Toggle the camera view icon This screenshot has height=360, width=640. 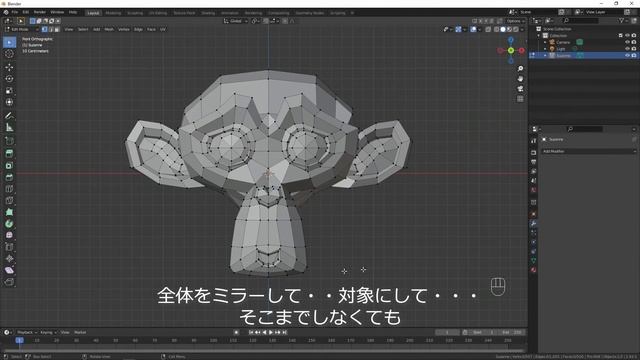coord(520,89)
